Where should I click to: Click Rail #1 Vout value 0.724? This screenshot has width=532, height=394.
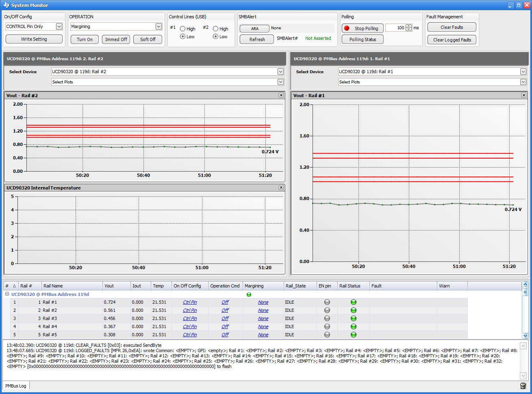109,302
